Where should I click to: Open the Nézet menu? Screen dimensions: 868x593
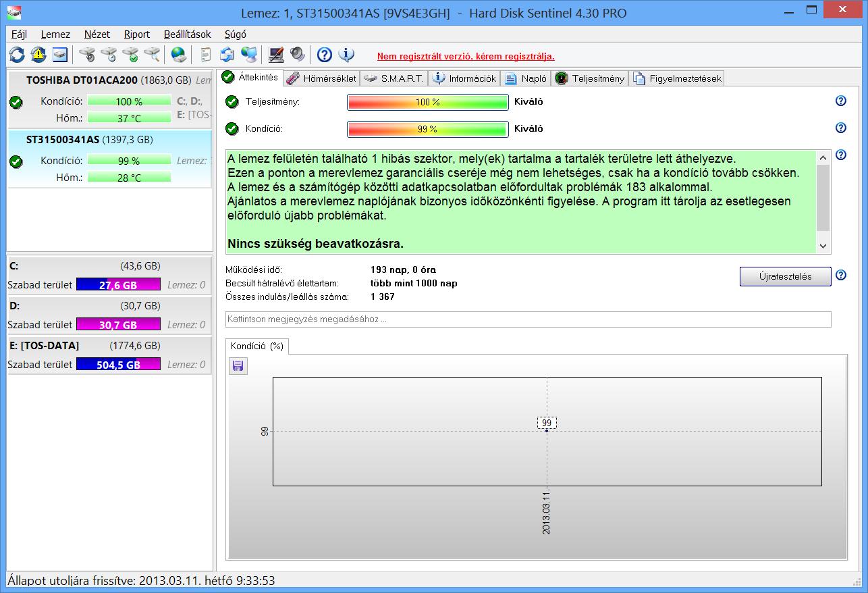(x=97, y=34)
